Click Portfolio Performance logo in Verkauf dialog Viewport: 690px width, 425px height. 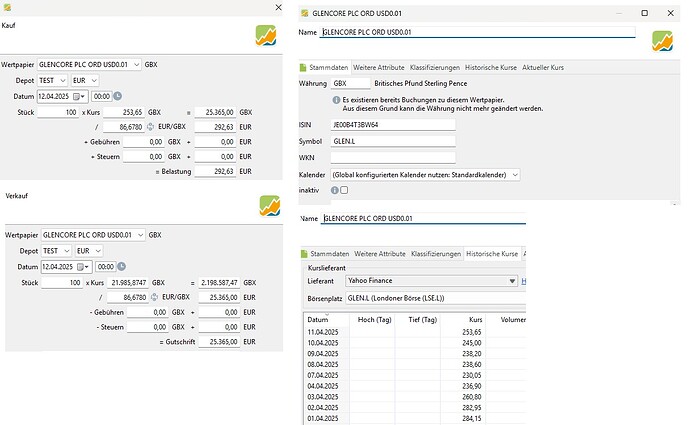tap(270, 206)
